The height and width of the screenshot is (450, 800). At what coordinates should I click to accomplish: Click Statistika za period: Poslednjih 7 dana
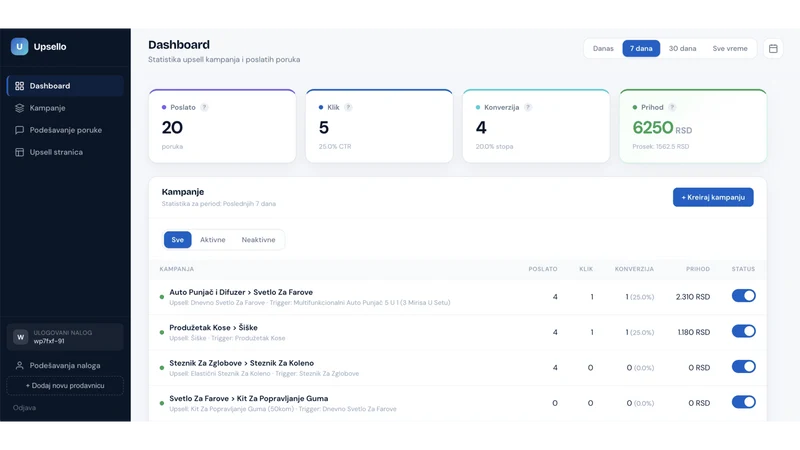218,204
